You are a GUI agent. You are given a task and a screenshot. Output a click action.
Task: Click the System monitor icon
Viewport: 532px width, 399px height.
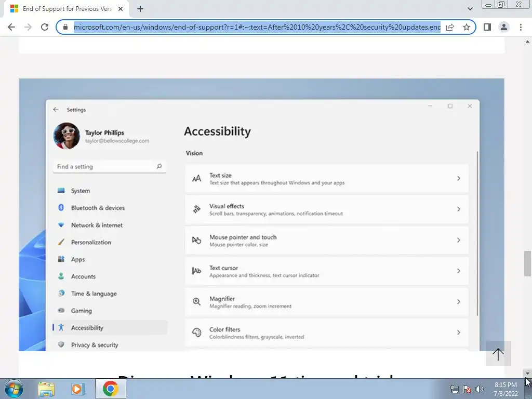click(x=61, y=190)
